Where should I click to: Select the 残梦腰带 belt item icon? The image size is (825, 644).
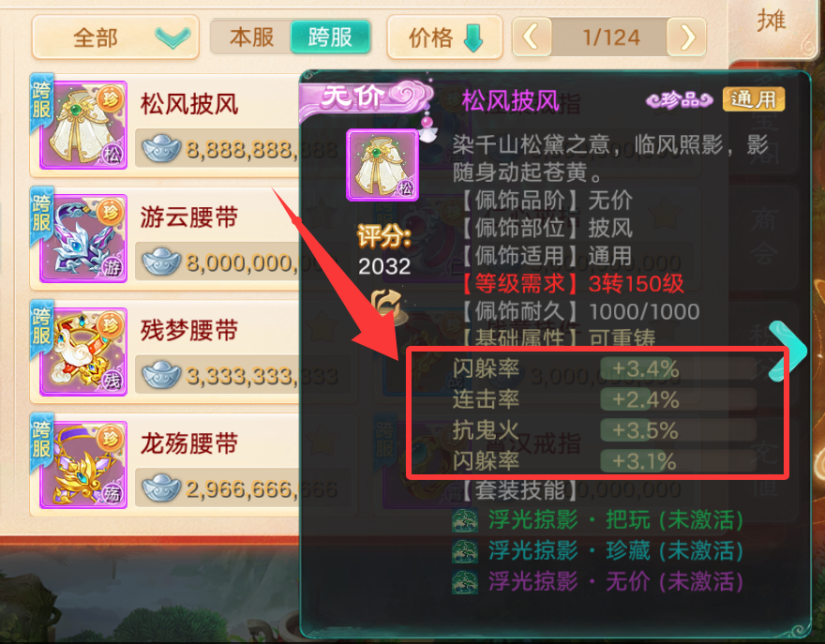[83, 352]
